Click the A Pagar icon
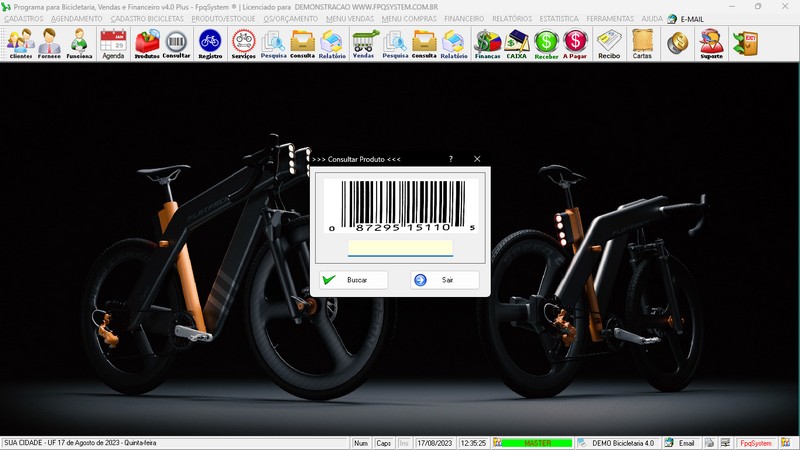This screenshot has height=450, width=800. tap(575, 44)
